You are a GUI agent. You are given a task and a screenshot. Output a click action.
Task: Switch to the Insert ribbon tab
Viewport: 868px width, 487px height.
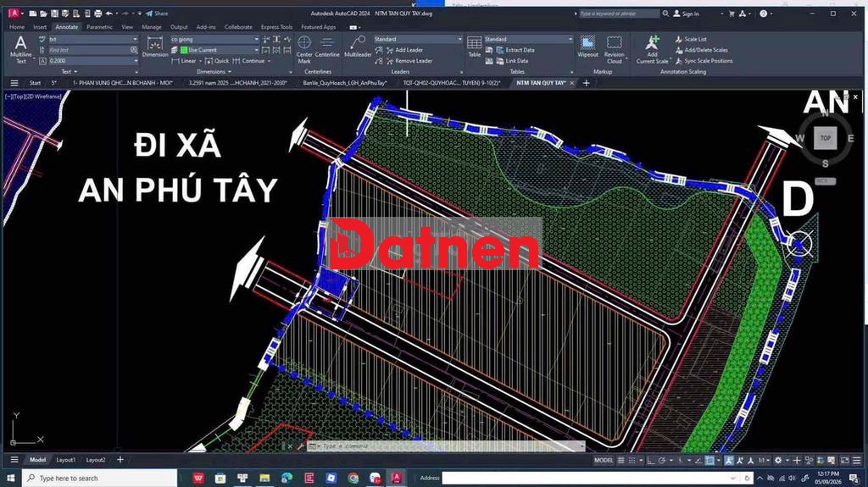point(40,26)
